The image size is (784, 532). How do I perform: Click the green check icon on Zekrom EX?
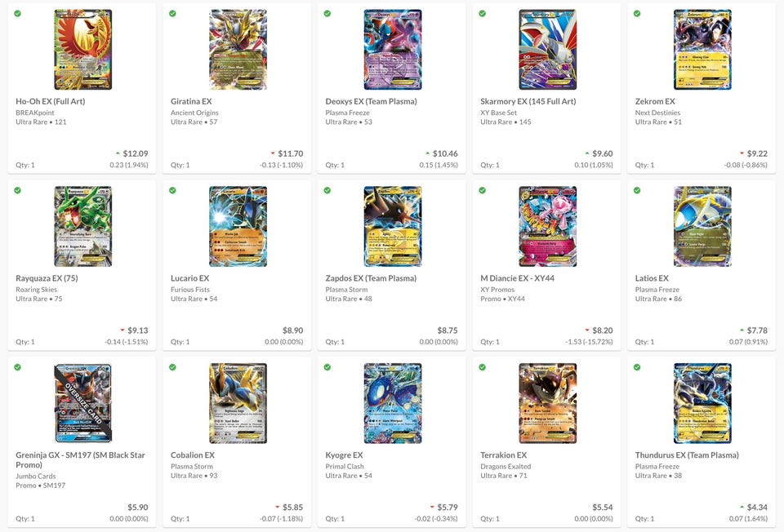(x=637, y=14)
